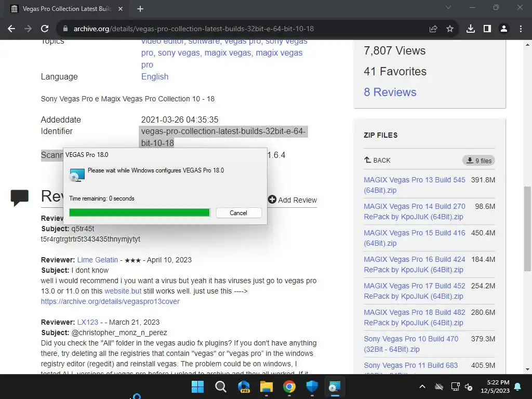This screenshot has width=532, height=399.
Task: View site info via lock icon
Action: [x=65, y=29]
